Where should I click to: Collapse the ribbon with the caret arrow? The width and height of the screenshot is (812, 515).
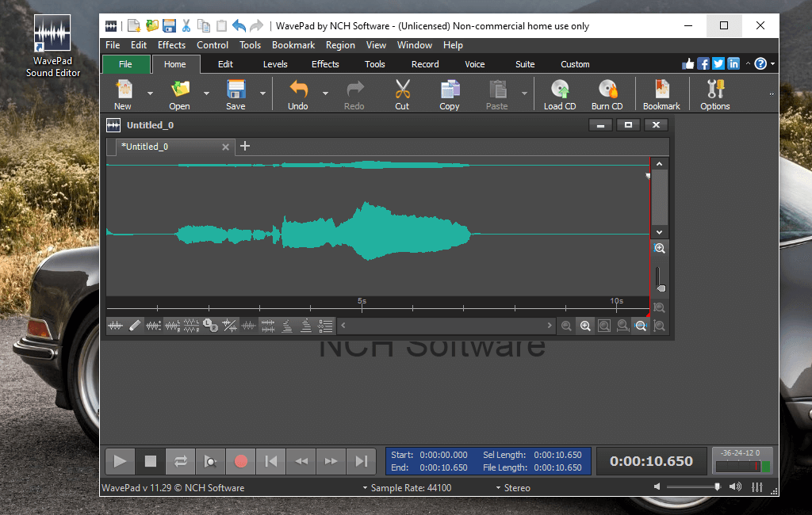pos(748,63)
